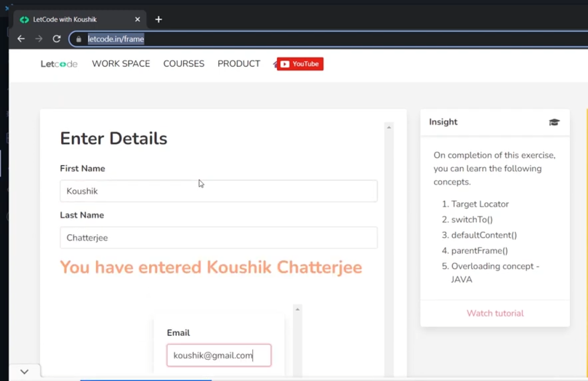Click the graduation cap Insight icon
The height and width of the screenshot is (381, 588).
click(554, 122)
